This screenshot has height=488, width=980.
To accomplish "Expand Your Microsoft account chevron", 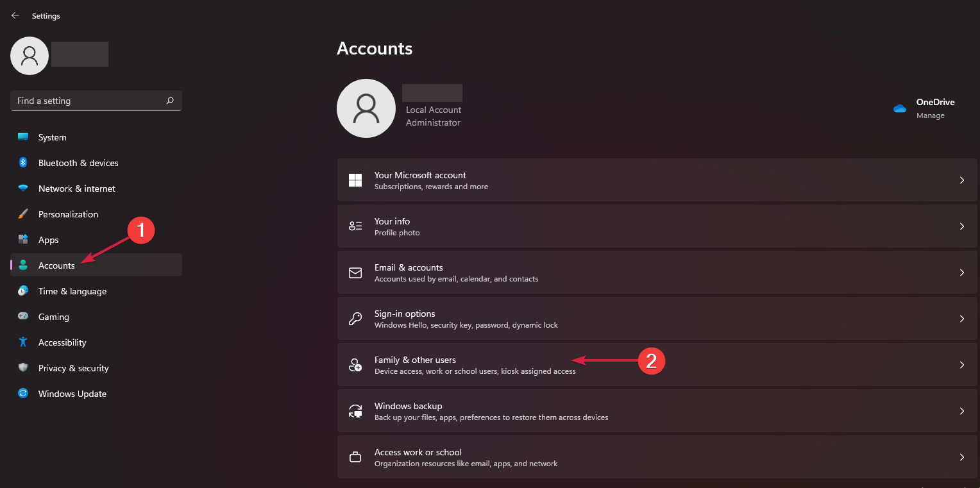I will (x=962, y=180).
